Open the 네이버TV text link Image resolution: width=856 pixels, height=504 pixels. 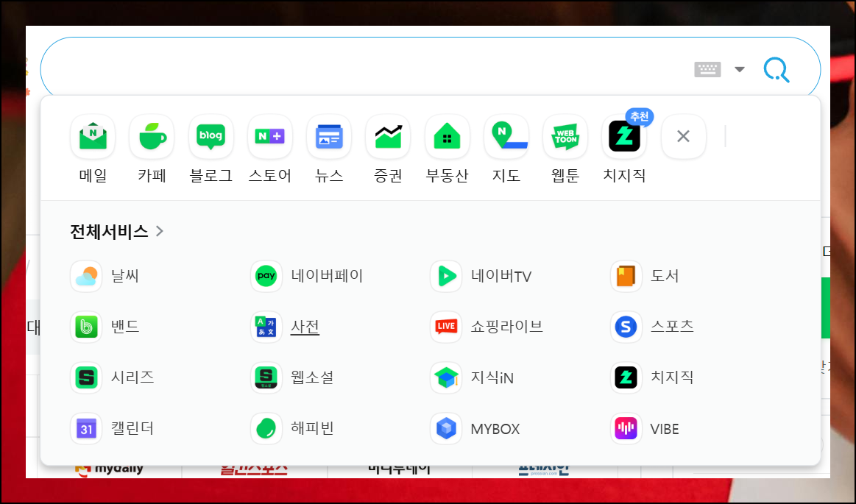(501, 276)
